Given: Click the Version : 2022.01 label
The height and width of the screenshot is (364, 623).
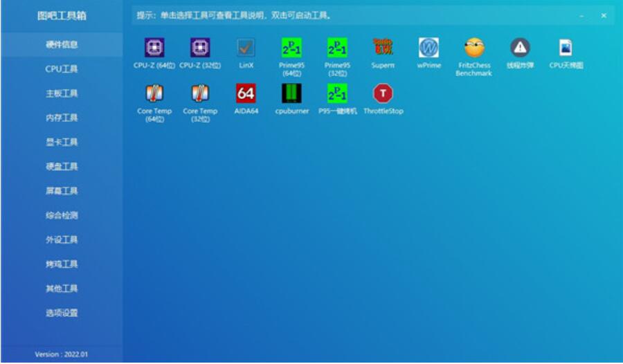Looking at the screenshot, I should point(61,354).
